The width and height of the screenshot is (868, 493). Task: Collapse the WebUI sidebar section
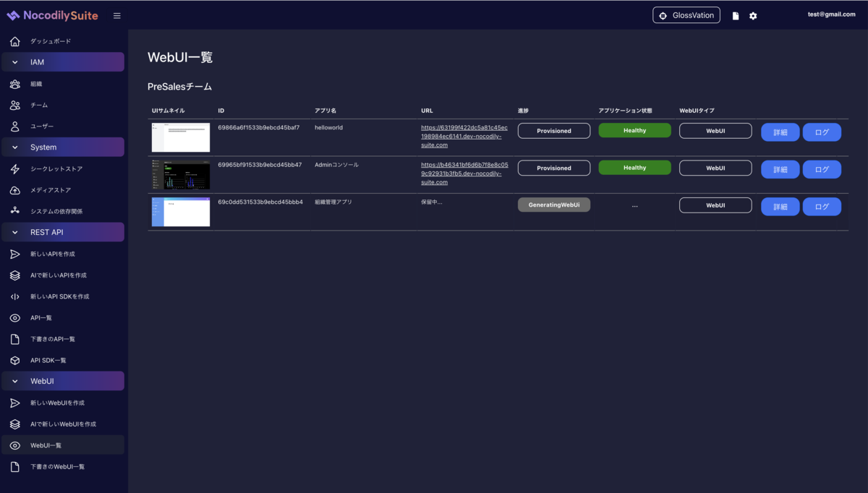click(x=63, y=381)
